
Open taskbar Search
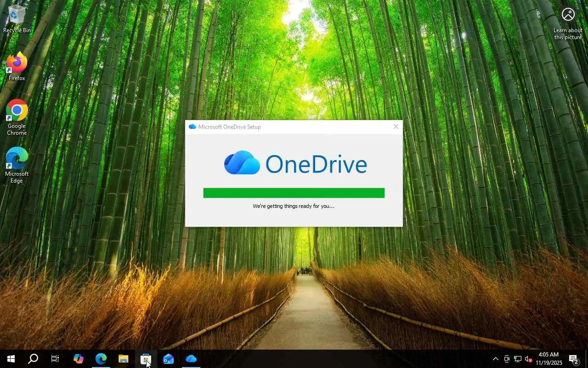coord(33,359)
